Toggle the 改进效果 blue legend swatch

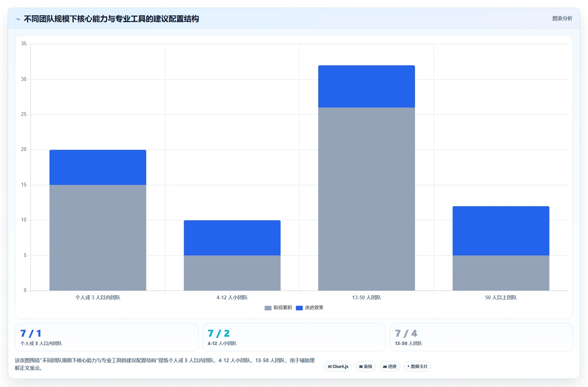click(x=299, y=308)
